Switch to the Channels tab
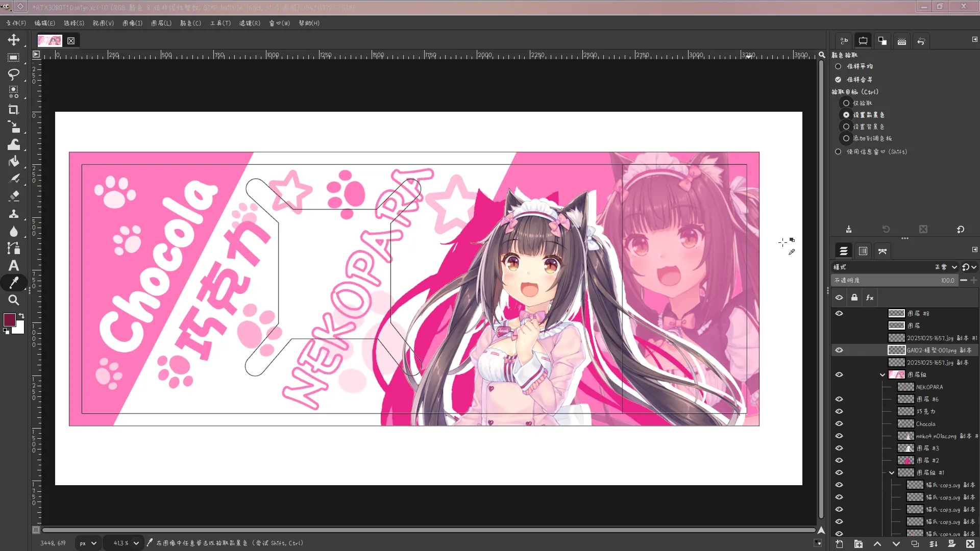This screenshot has width=980, height=551. pyautogui.click(x=863, y=251)
